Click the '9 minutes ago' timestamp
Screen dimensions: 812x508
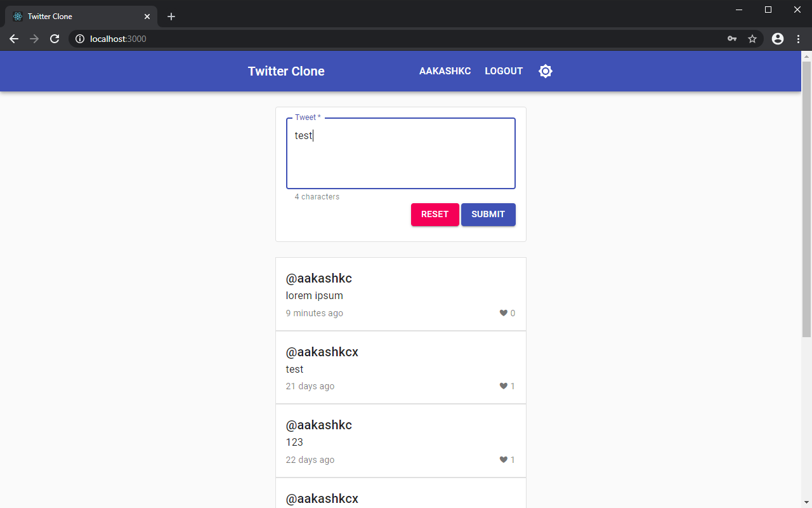(x=315, y=313)
